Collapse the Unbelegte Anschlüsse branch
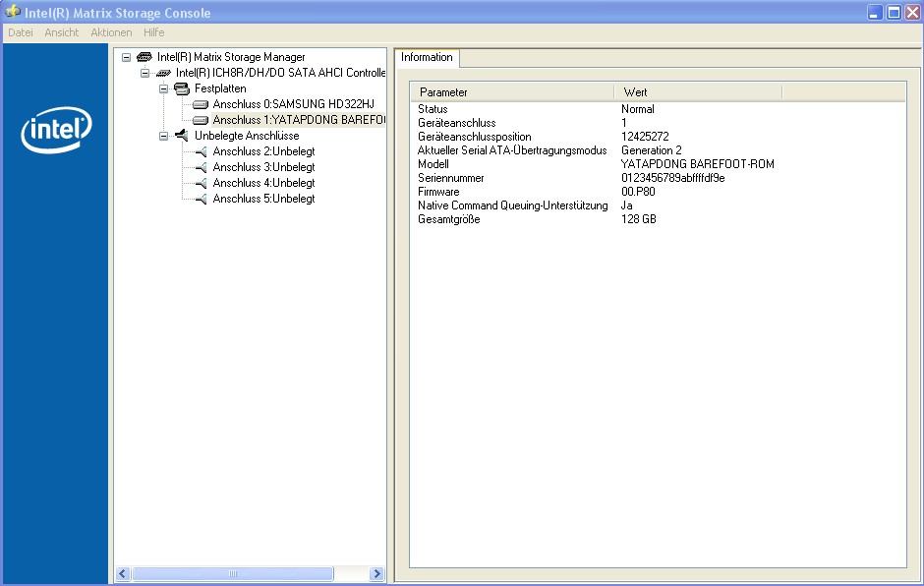The image size is (924, 586). [x=164, y=137]
